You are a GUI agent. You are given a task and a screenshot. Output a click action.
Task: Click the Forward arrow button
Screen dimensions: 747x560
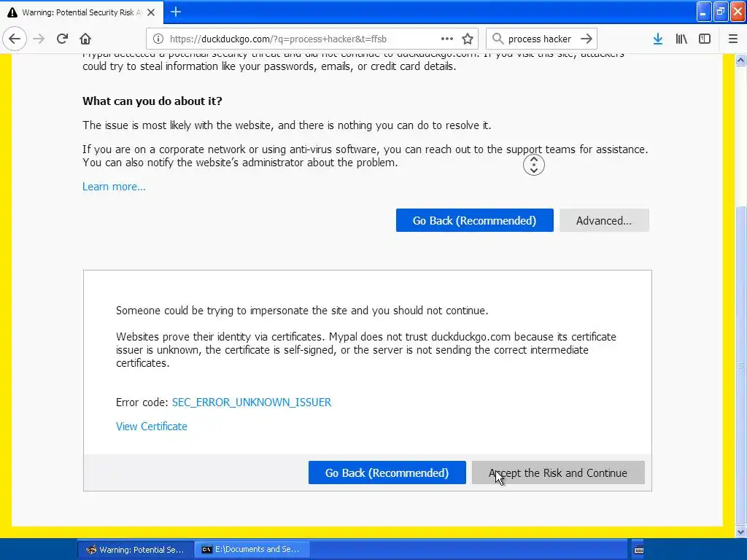(x=39, y=39)
